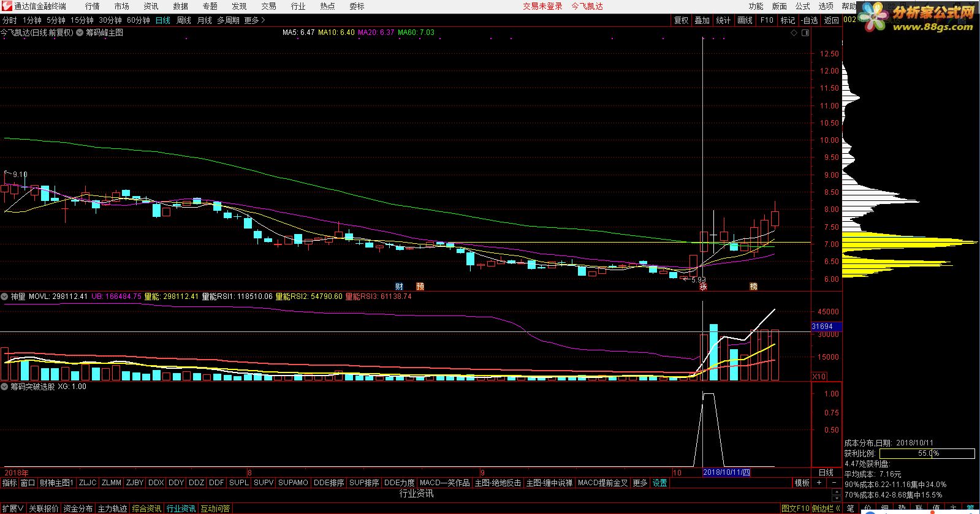Select the 指标 tab at bottom
Screen dimensions: 980x514
click(9, 483)
